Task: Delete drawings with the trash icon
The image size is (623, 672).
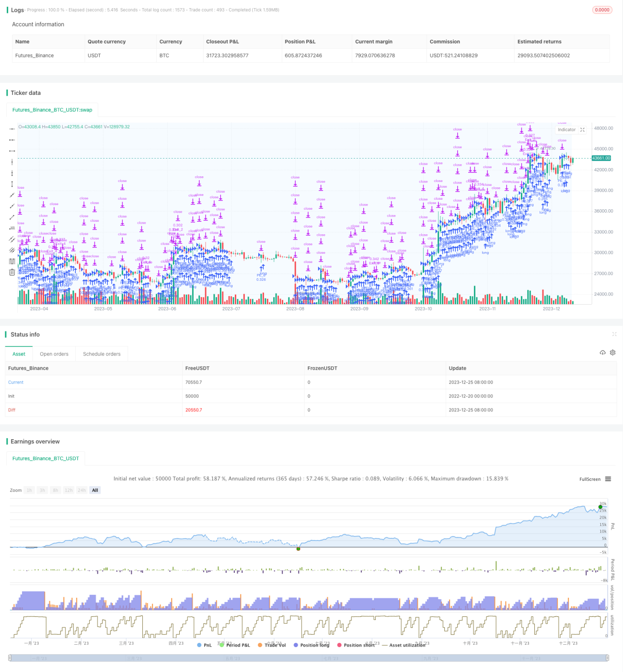Action: coord(12,272)
